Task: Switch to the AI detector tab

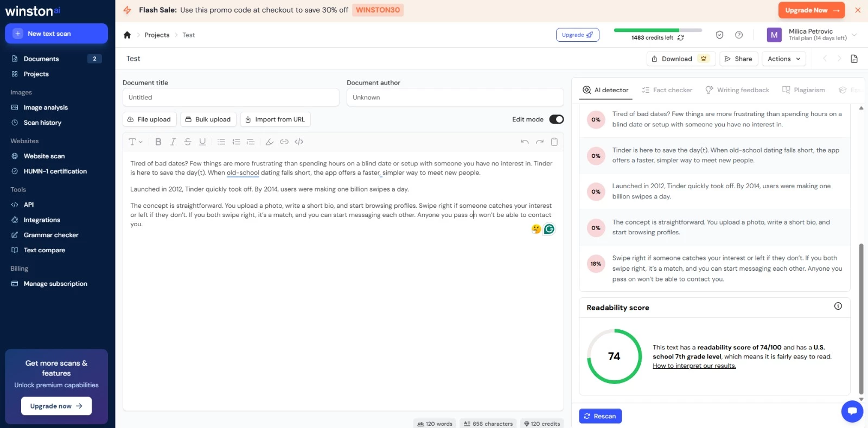Action: pyautogui.click(x=605, y=90)
